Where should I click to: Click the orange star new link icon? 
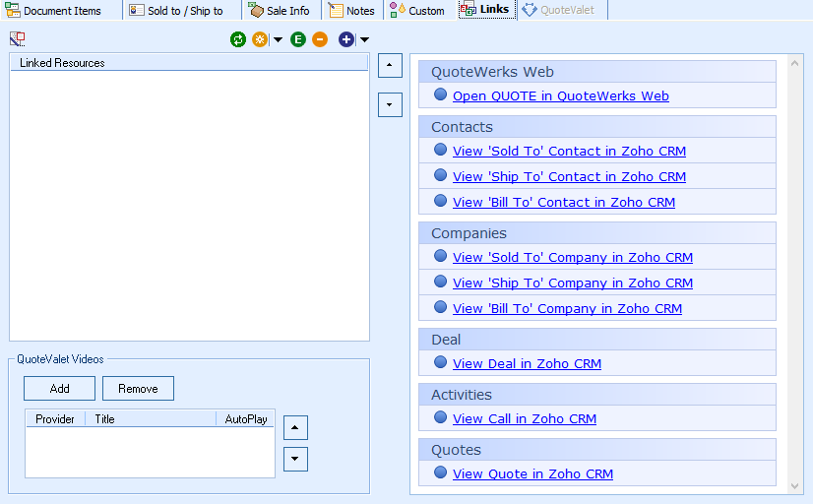(260, 39)
